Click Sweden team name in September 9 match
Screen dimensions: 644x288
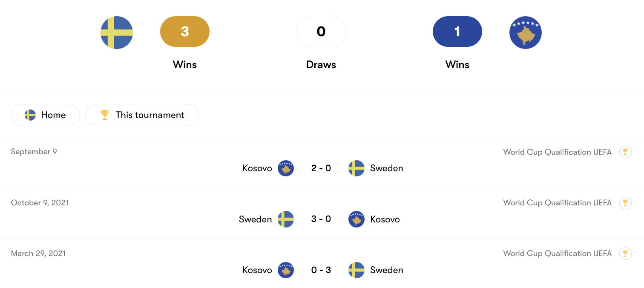[387, 168]
